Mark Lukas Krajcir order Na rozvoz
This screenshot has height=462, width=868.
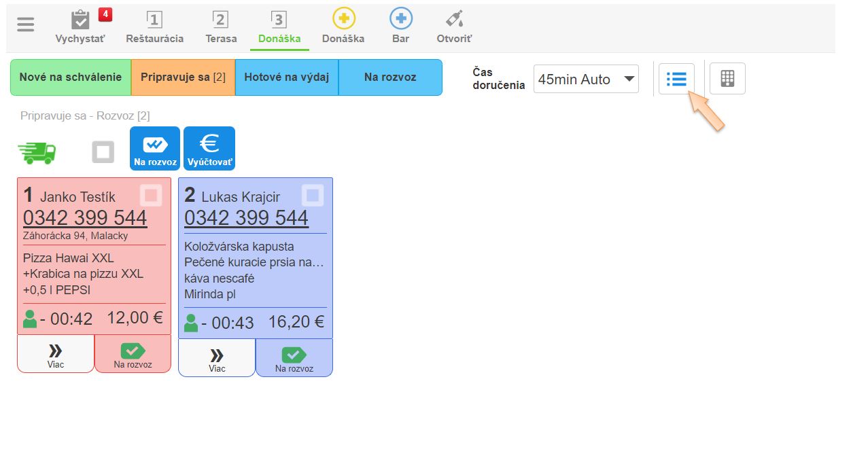click(x=294, y=358)
